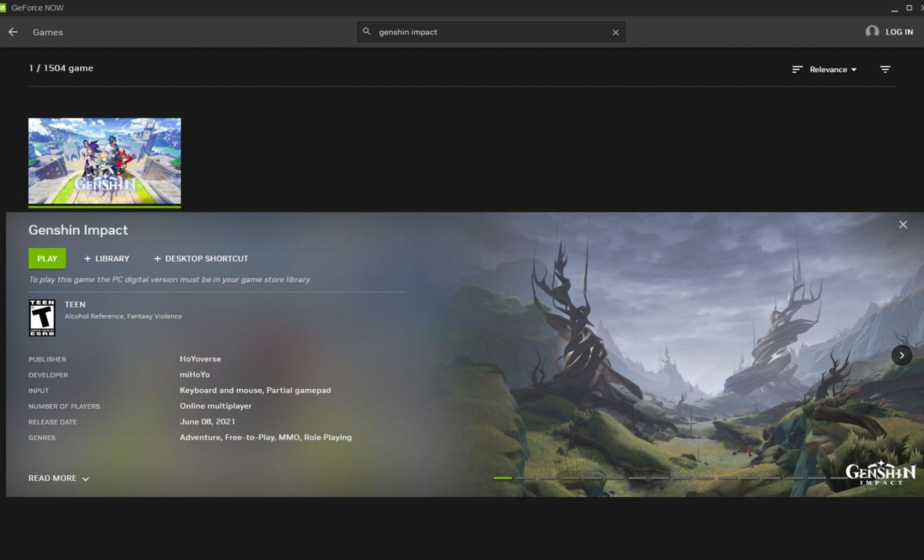Viewport: 924px width, 560px height.
Task: Click the '1 / 1504 game' results count
Action: (x=61, y=68)
